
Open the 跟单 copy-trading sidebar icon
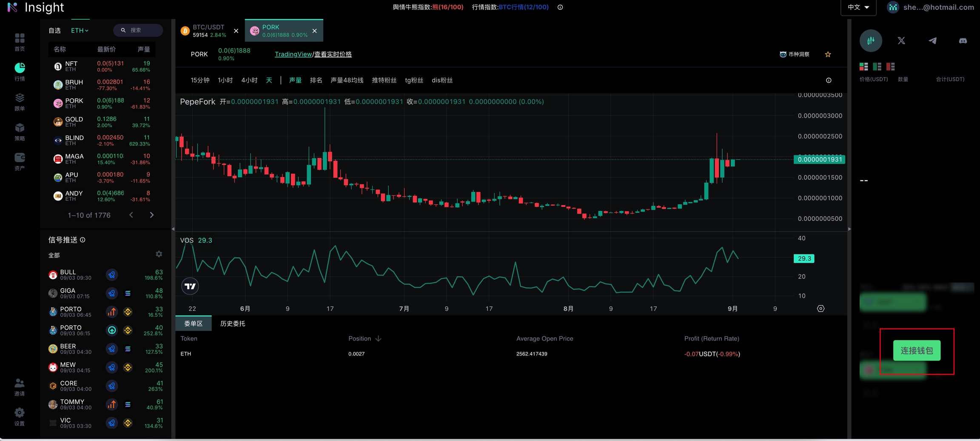click(20, 101)
